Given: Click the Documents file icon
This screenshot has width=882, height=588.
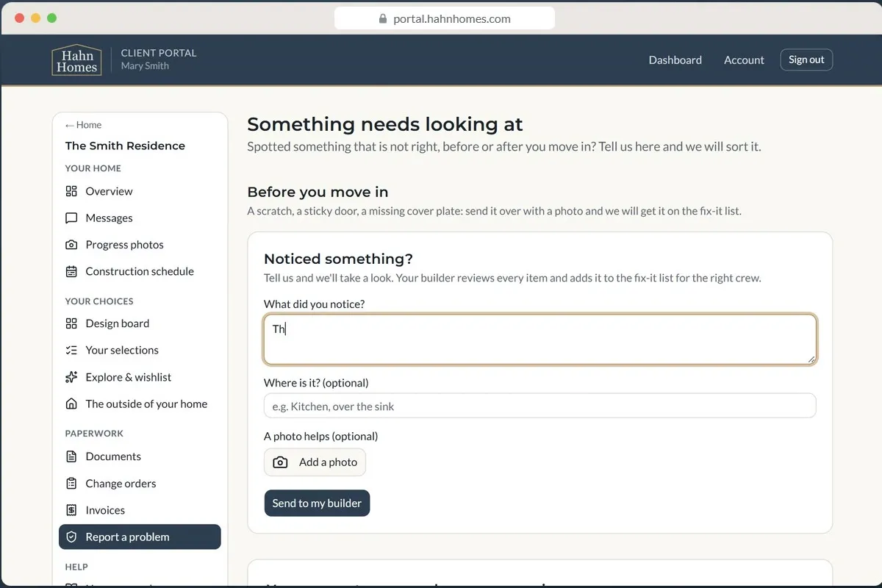Looking at the screenshot, I should (x=71, y=456).
